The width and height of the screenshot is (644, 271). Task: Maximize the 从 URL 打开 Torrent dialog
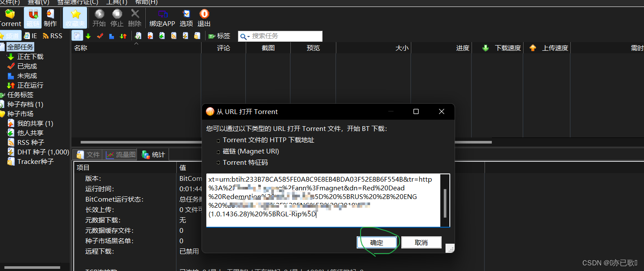click(416, 111)
